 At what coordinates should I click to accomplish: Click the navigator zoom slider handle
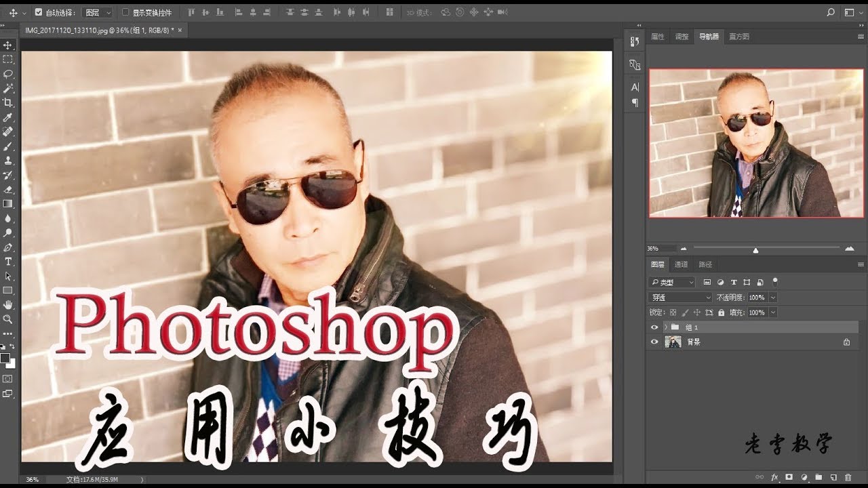coord(755,250)
